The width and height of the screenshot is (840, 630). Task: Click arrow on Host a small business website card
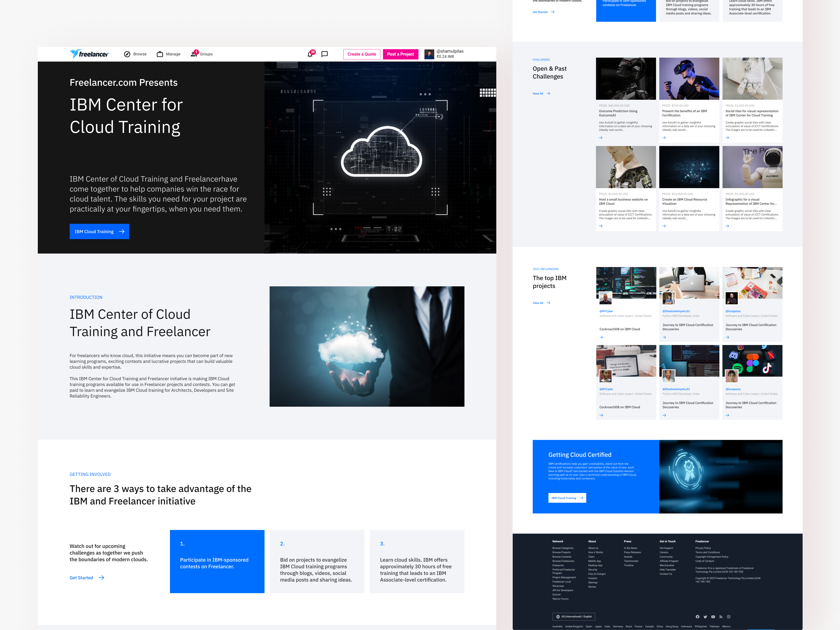(601, 226)
